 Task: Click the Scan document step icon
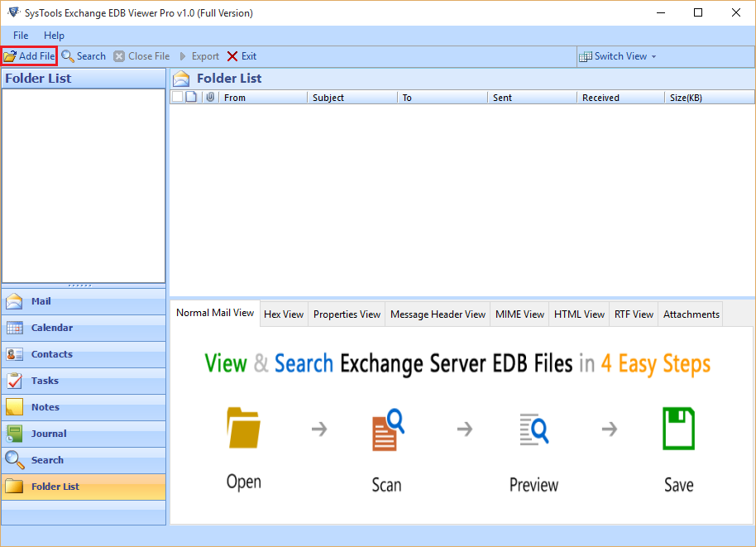[388, 429]
